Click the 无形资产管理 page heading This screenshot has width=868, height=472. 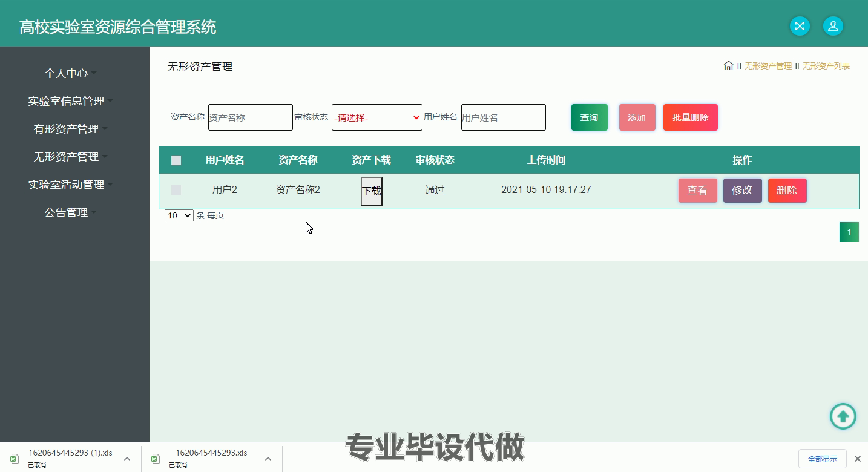click(200, 67)
